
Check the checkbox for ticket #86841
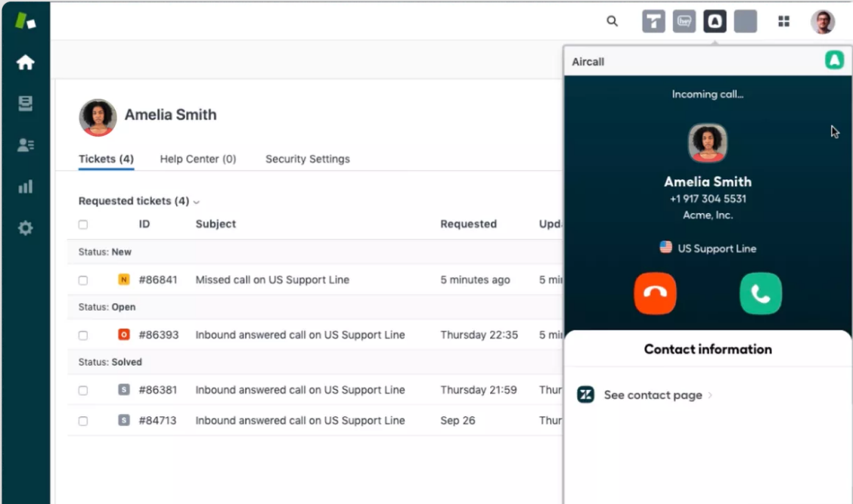[83, 280]
